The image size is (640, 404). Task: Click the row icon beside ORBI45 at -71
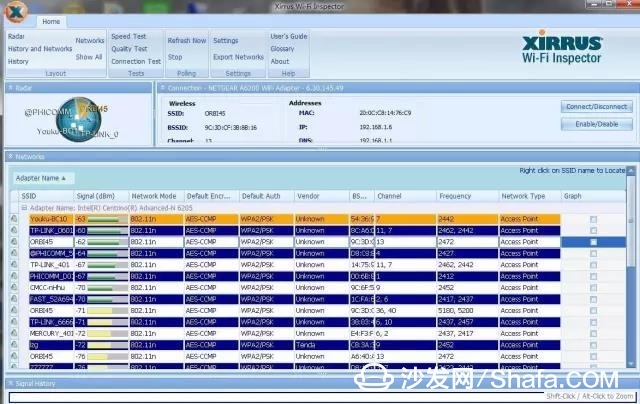(14, 310)
